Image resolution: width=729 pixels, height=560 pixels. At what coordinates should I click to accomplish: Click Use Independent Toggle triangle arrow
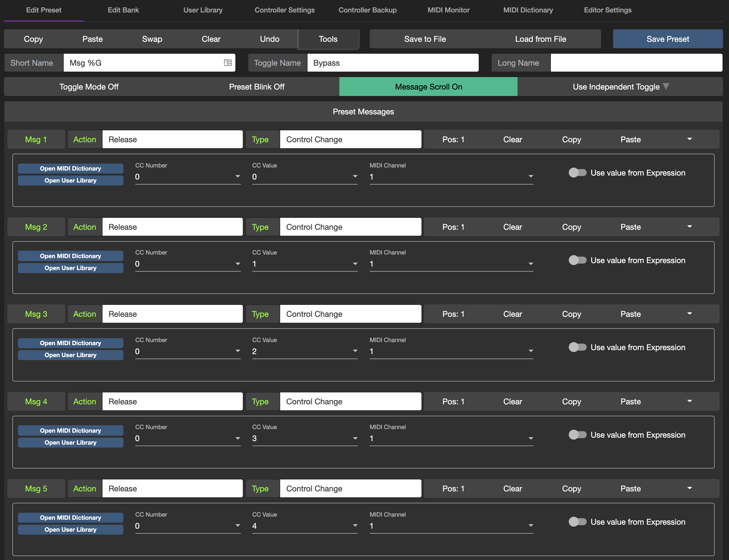click(666, 86)
